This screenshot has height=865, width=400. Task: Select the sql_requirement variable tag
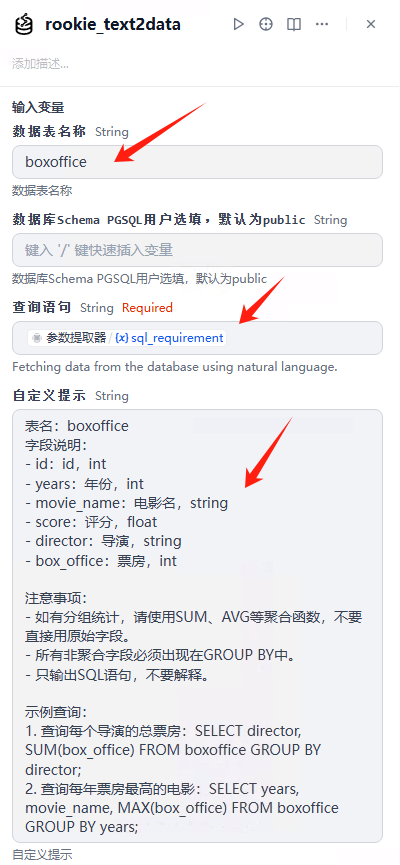pos(169,338)
